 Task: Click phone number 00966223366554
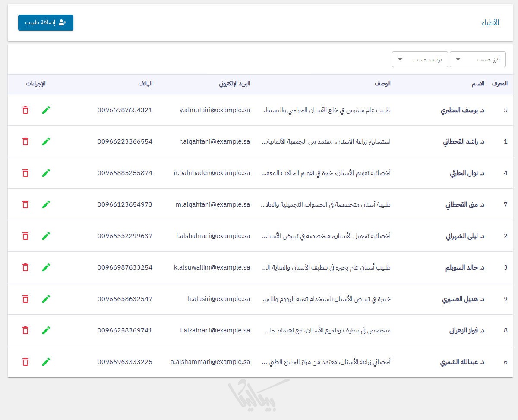125,141
